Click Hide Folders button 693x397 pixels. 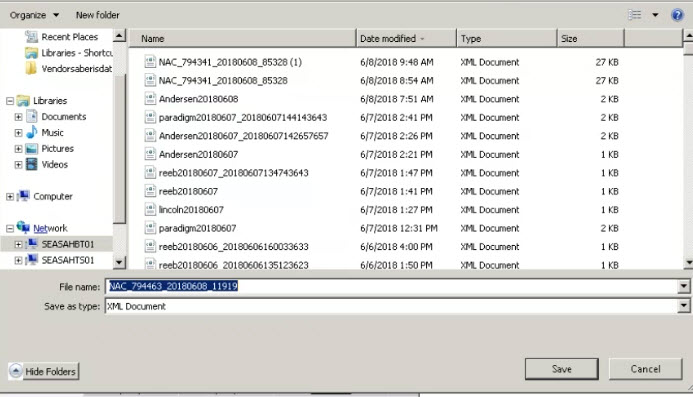point(43,371)
